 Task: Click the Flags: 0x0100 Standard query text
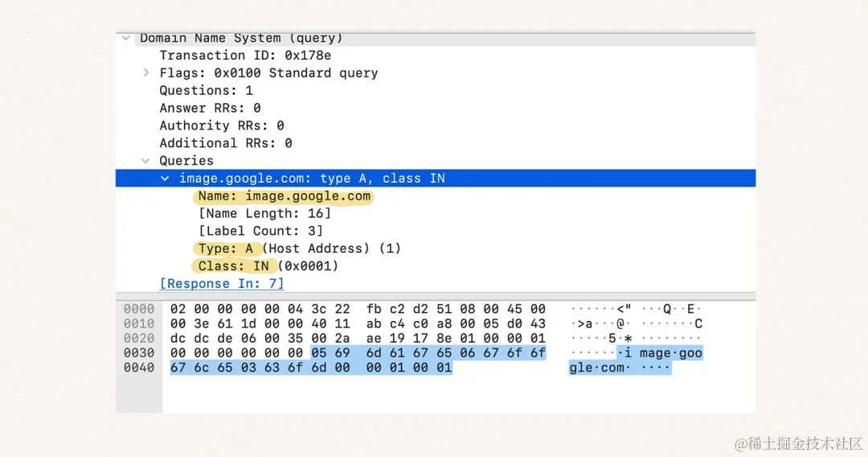268,73
